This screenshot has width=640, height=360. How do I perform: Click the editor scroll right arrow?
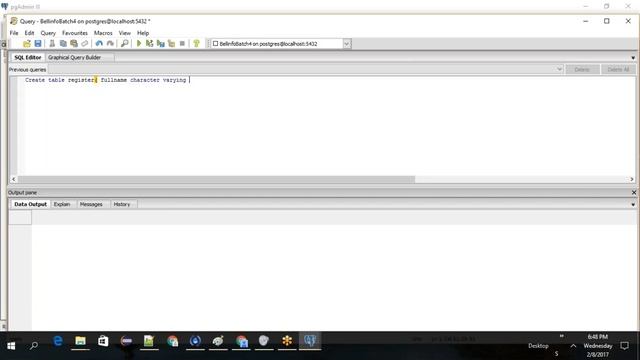[x=632, y=179]
